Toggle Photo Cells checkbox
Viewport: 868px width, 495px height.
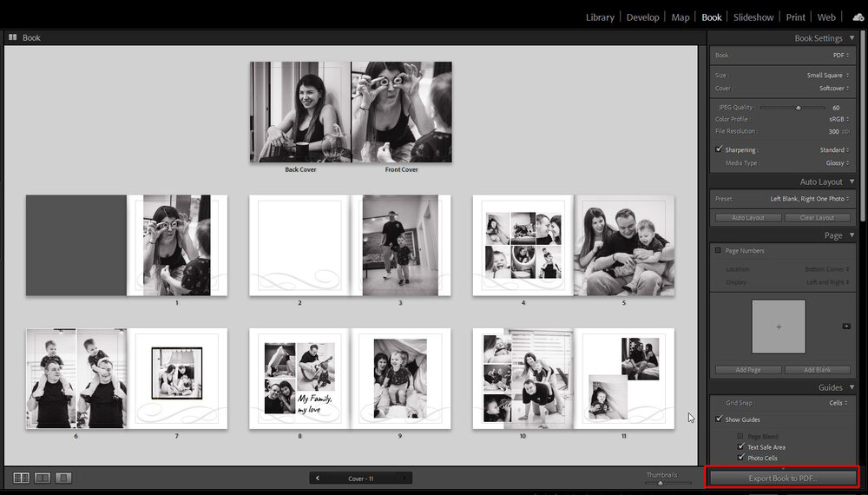point(740,458)
